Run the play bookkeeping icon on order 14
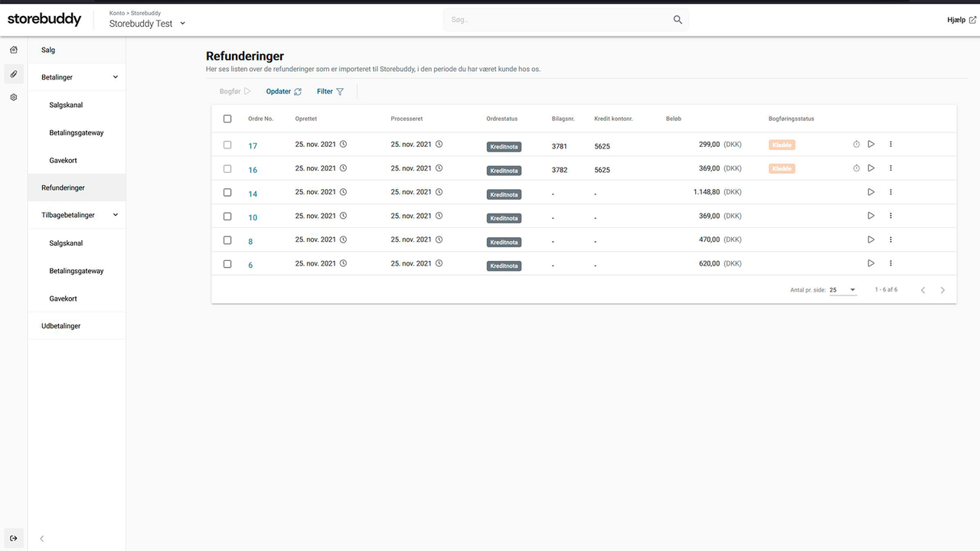This screenshot has height=551, width=980. pyautogui.click(x=871, y=192)
